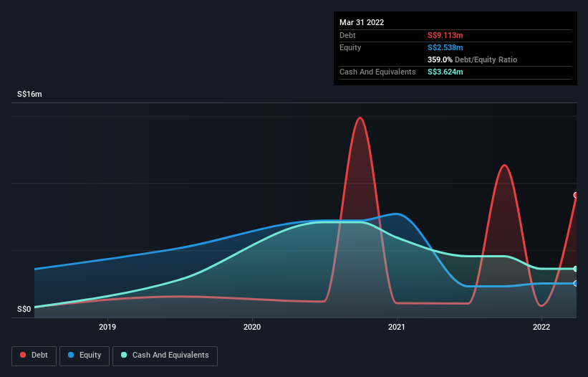Click the 2022 x-axis label
The image size is (588, 377).
541,327
